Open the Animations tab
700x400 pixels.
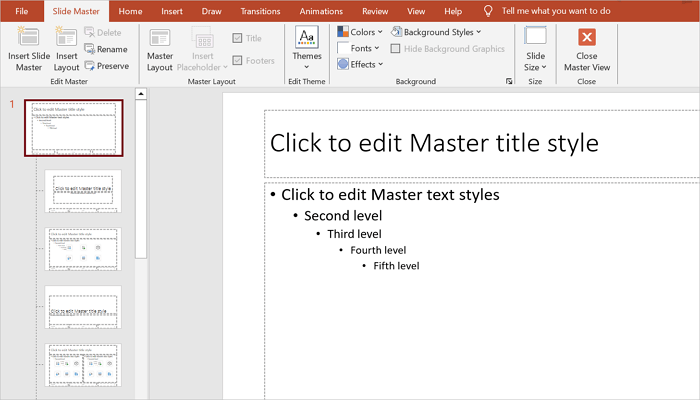tap(321, 11)
